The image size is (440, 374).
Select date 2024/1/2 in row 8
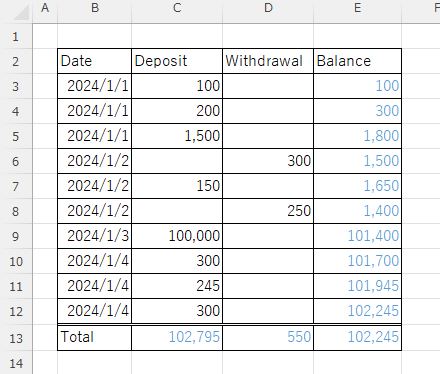point(95,211)
